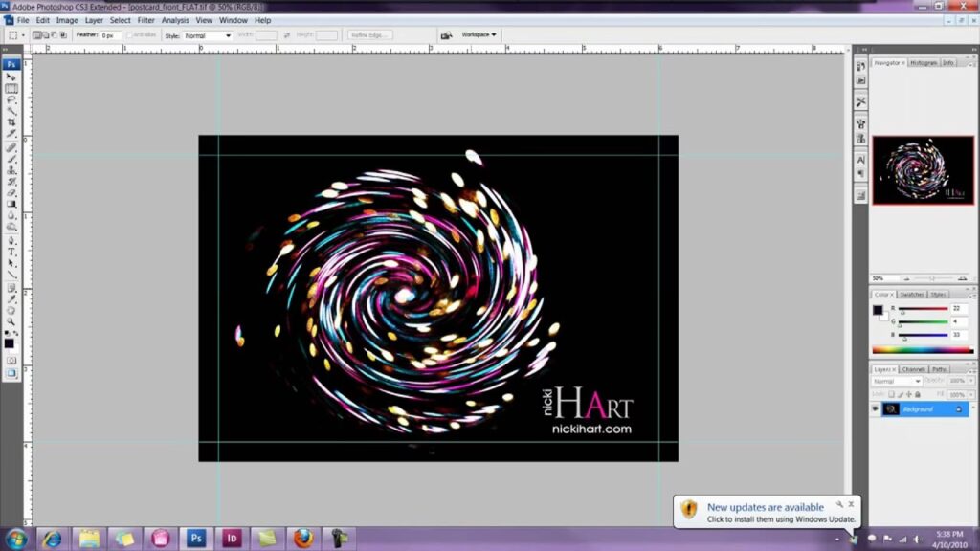980x551 pixels.
Task: Open the Filter menu
Action: (145, 20)
